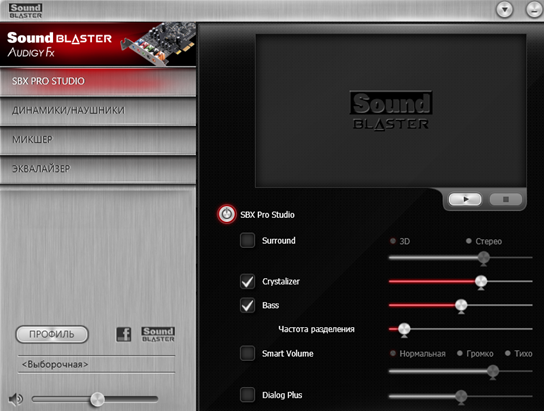Uncheck the Crystalizer checkbox

(247, 281)
